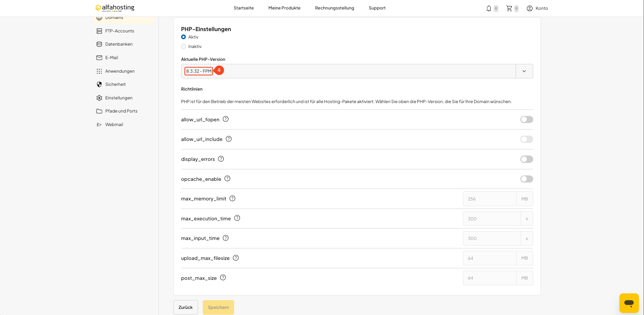Click the Speichern button

click(218, 307)
